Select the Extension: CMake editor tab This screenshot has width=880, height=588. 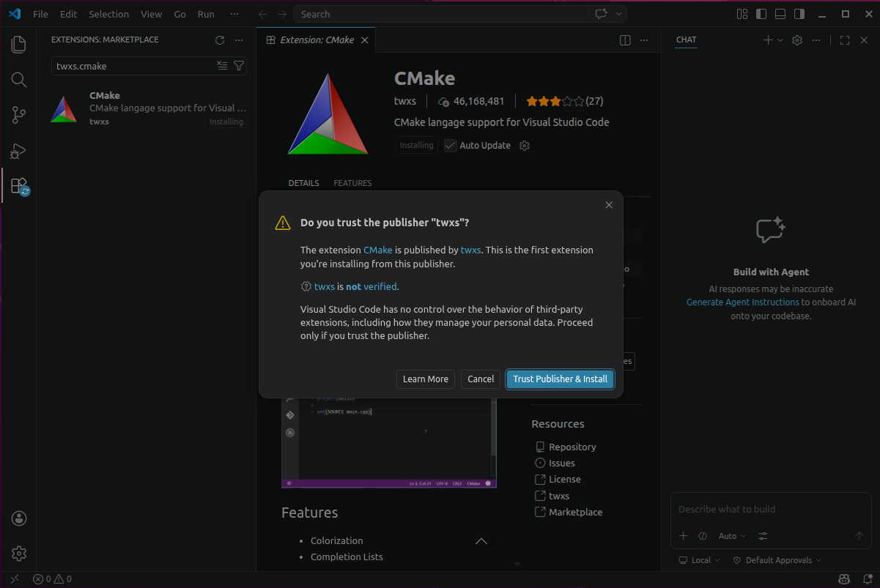316,40
